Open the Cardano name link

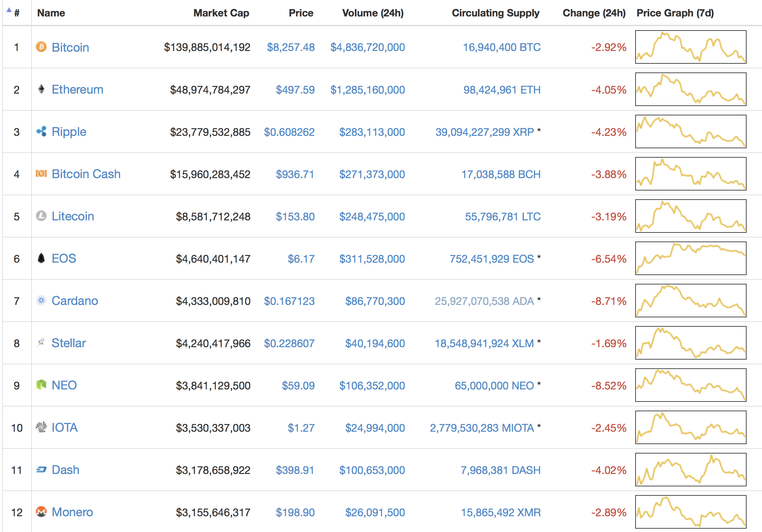(75, 301)
